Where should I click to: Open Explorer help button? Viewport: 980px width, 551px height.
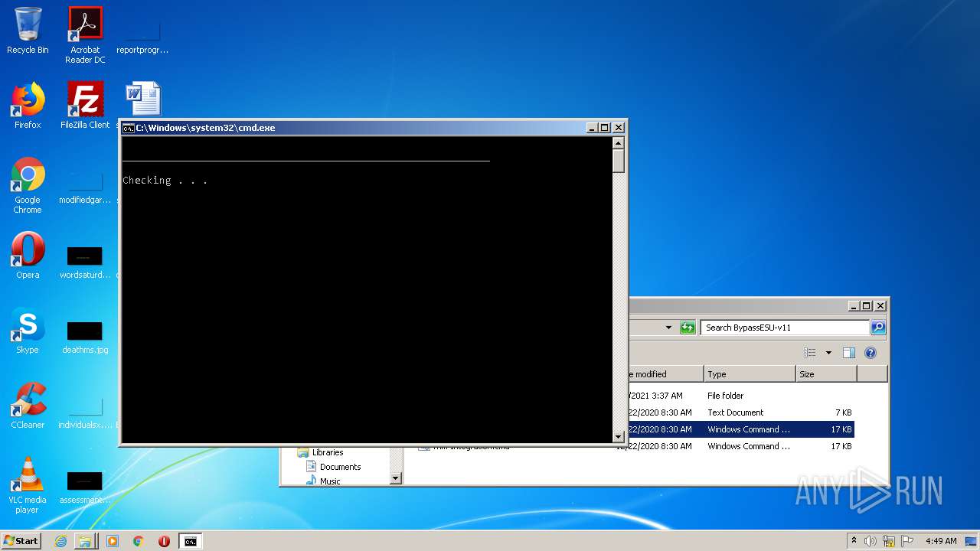tap(870, 353)
